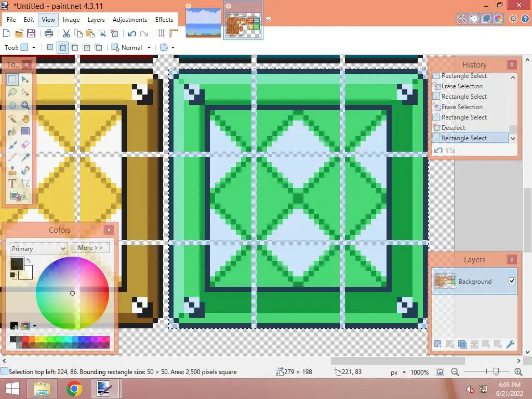Close the Colors panel
The image size is (532, 399).
click(109, 230)
